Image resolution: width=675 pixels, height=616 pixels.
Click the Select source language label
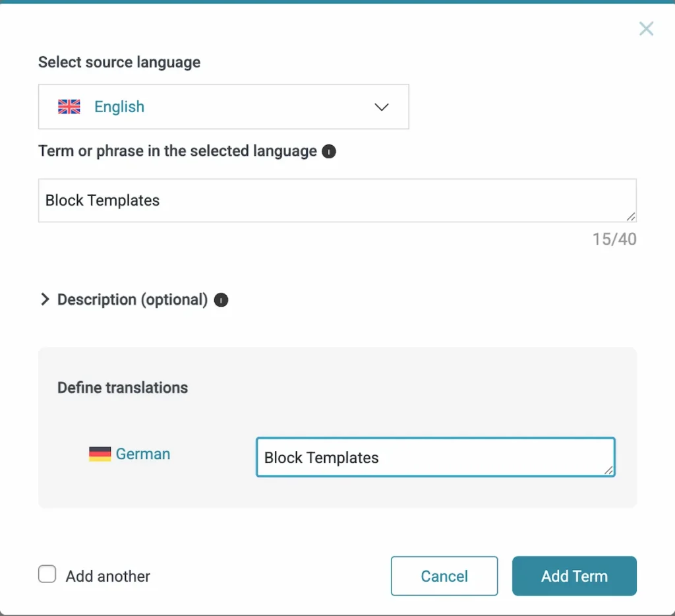119,62
